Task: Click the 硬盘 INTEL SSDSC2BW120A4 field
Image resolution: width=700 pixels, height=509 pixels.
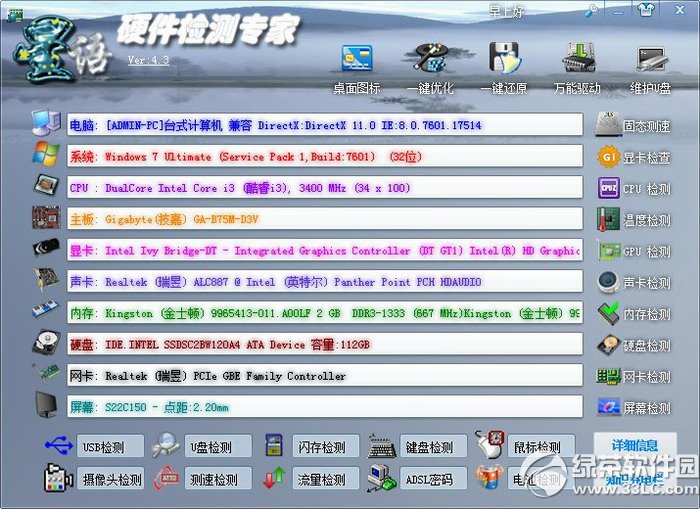Action: (x=325, y=344)
